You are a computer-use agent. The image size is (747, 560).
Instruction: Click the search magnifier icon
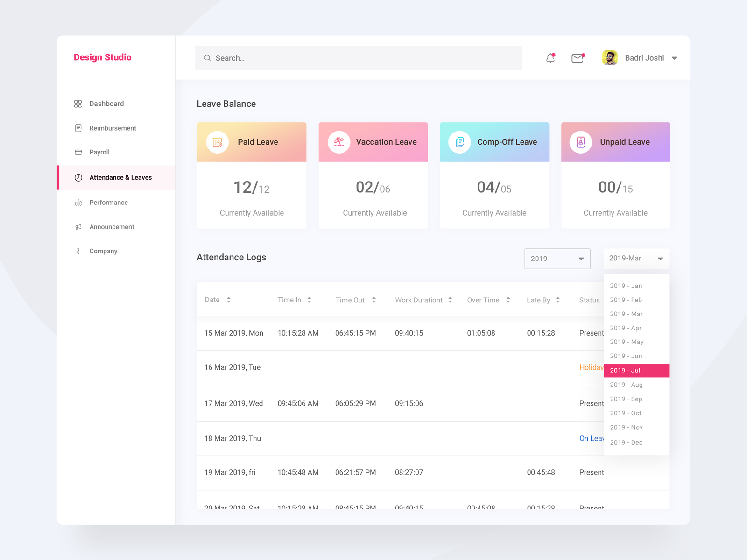[208, 58]
